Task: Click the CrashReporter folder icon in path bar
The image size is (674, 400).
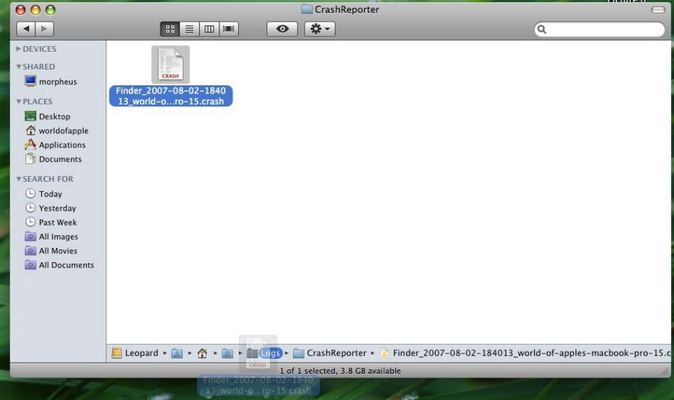Action: (x=298, y=353)
